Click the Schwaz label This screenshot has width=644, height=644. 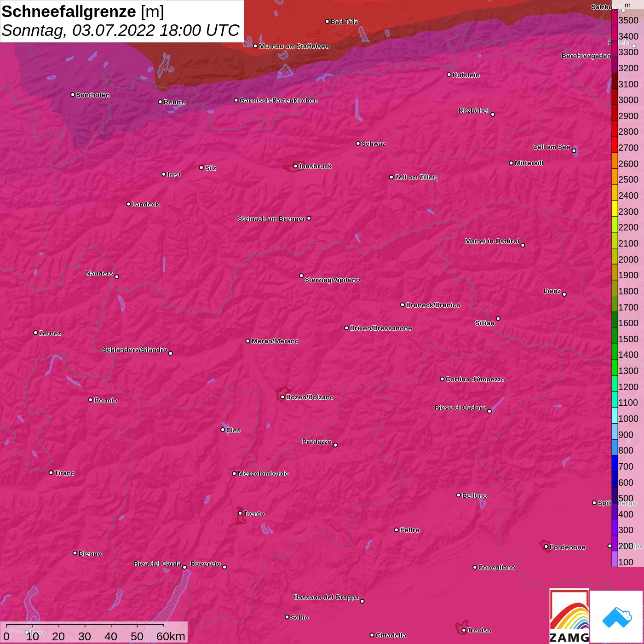coord(374,144)
